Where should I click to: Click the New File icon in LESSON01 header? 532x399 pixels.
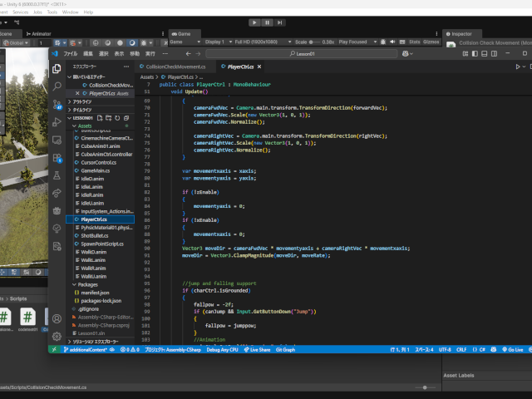(100, 118)
